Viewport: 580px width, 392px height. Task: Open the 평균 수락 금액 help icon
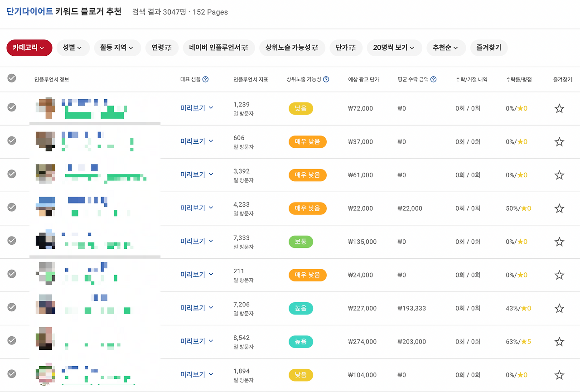434,79
